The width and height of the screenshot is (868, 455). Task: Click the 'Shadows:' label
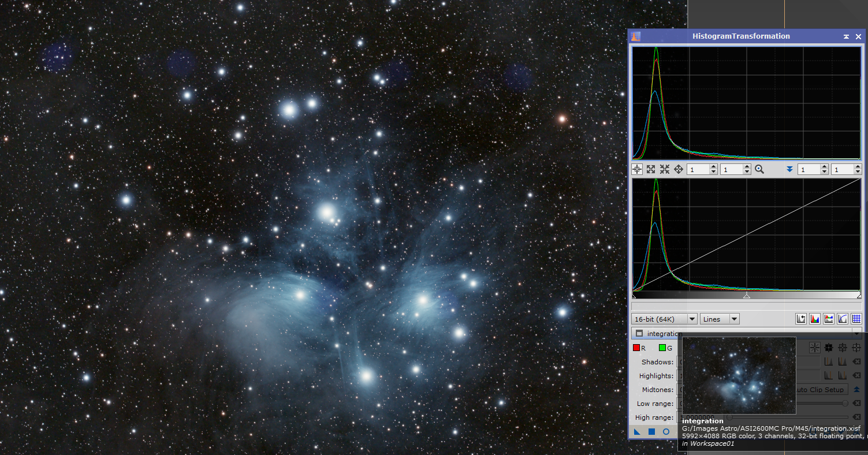[x=657, y=362]
